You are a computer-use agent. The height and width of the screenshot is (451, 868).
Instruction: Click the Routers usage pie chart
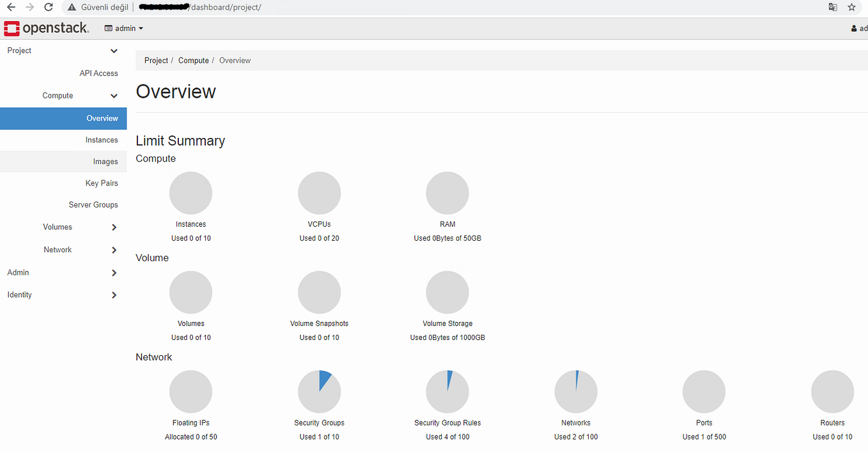click(x=832, y=392)
